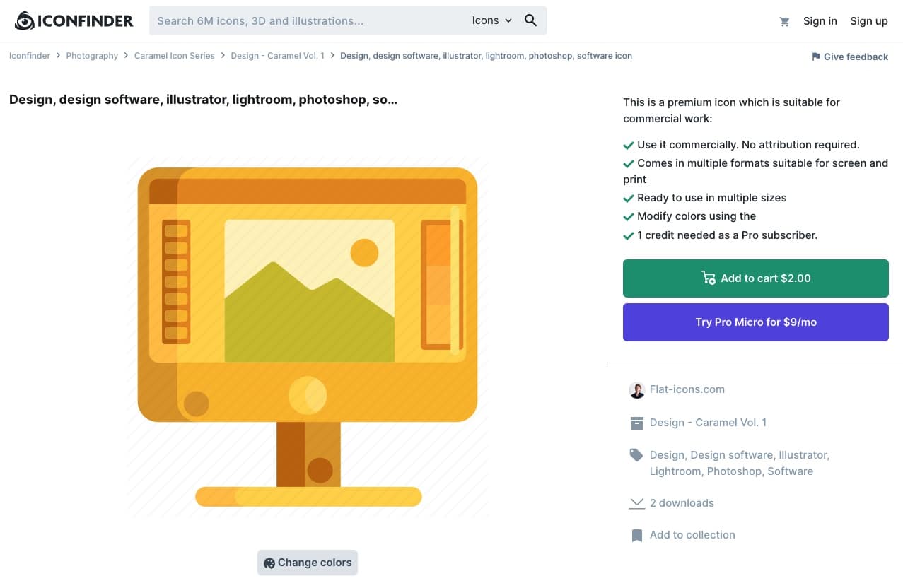The width and height of the screenshot is (903, 588).
Task: Click the palette icon on Change colors
Action: tap(269, 563)
